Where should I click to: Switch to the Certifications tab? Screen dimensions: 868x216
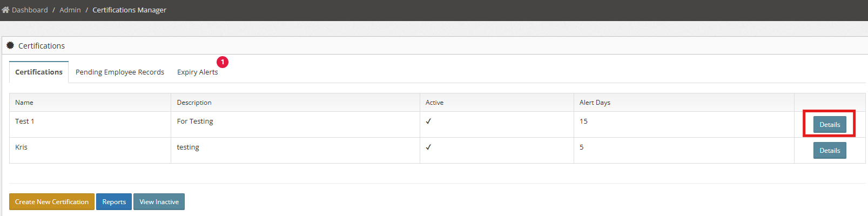pyautogui.click(x=39, y=72)
